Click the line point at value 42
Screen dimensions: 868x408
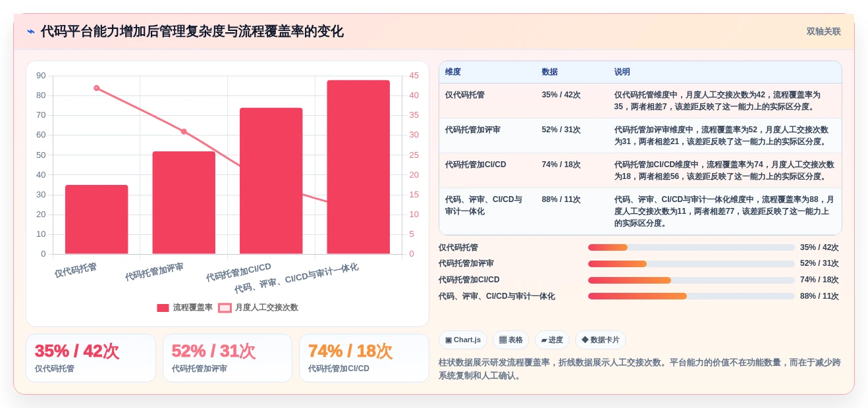click(x=96, y=88)
